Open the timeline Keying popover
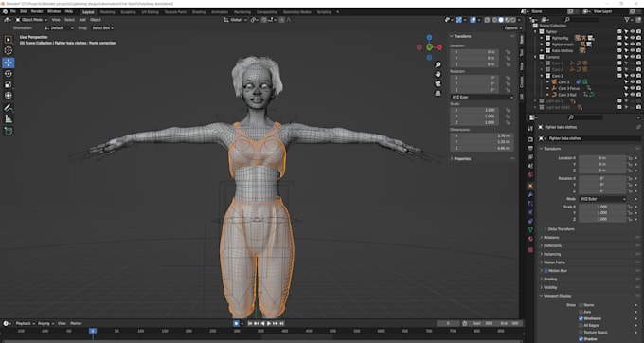This screenshot has width=644, height=343. 45,324
